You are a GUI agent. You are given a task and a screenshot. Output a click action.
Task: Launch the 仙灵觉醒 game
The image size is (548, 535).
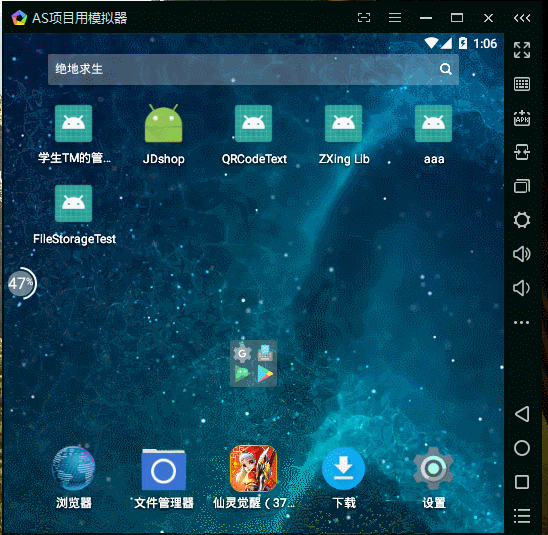[x=253, y=468]
